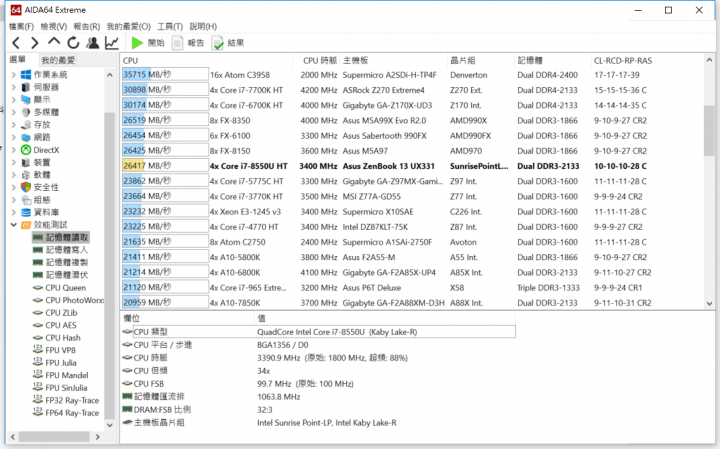Expand the DirectX tree node
The height and width of the screenshot is (449, 720).
[x=13, y=150]
